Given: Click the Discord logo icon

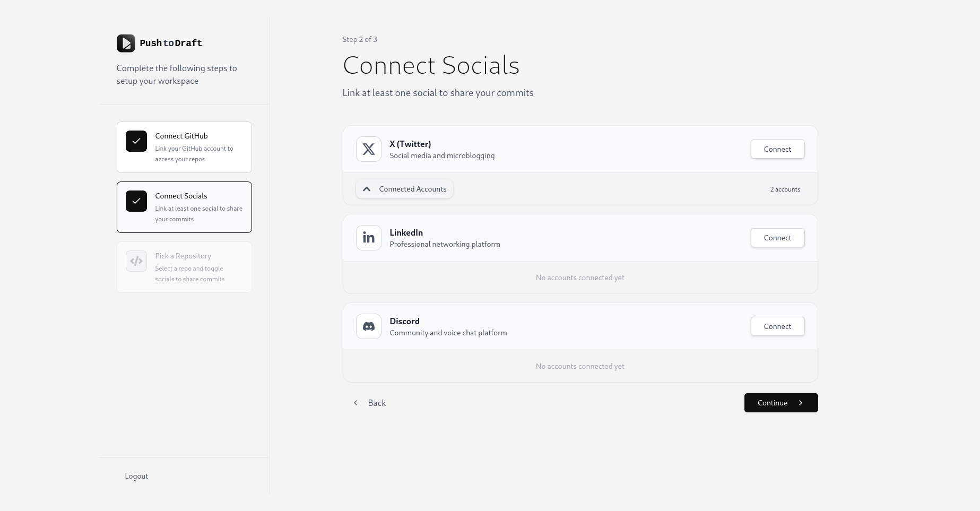Looking at the screenshot, I should tap(369, 326).
